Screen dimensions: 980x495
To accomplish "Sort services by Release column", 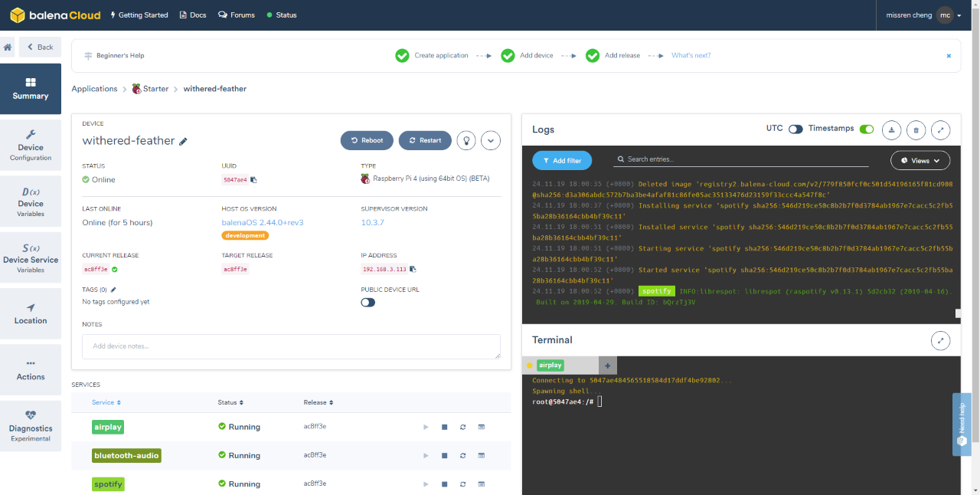I will click(318, 402).
